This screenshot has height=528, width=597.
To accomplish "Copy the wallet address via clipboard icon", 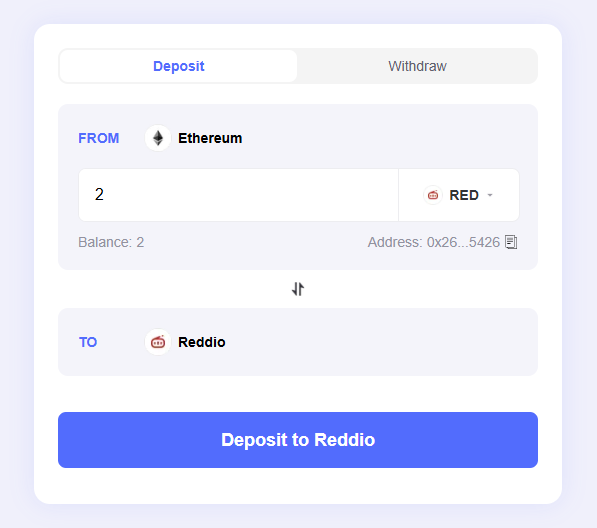I will coord(511,242).
